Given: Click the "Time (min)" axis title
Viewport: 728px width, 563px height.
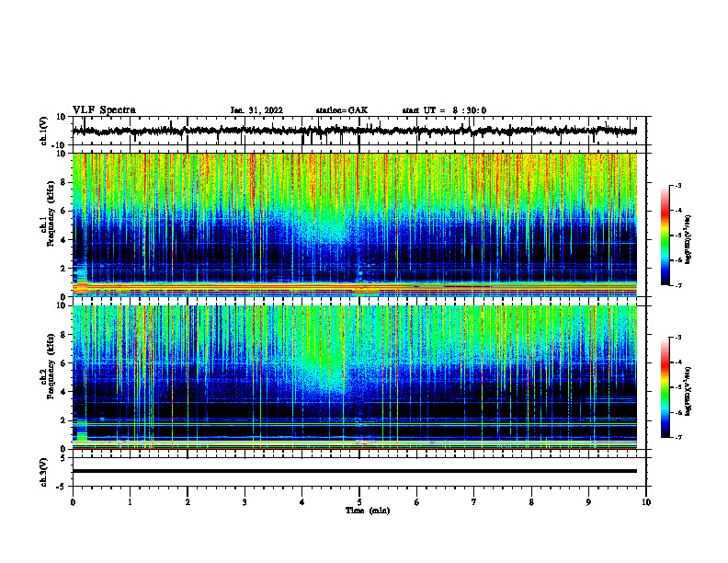Looking at the screenshot, I should [368, 511].
